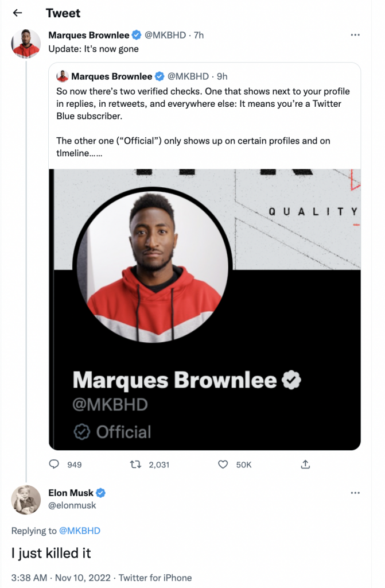Open the more options menu on Marques' tweet
Viewport: 385px width, 588px height.
[355, 35]
